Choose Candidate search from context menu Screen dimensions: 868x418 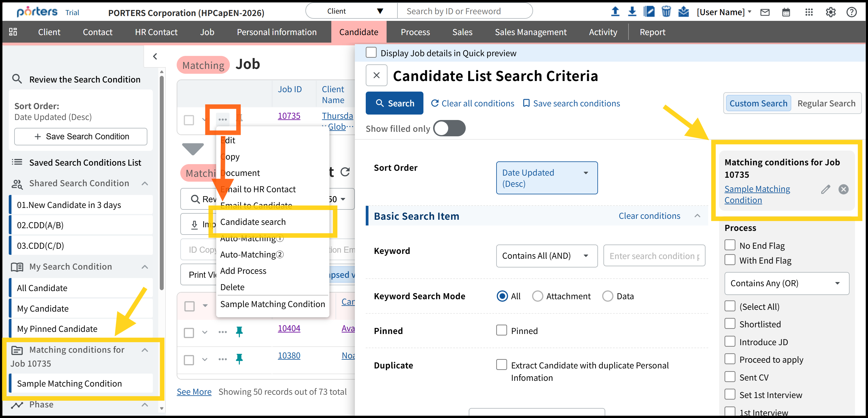pos(253,222)
